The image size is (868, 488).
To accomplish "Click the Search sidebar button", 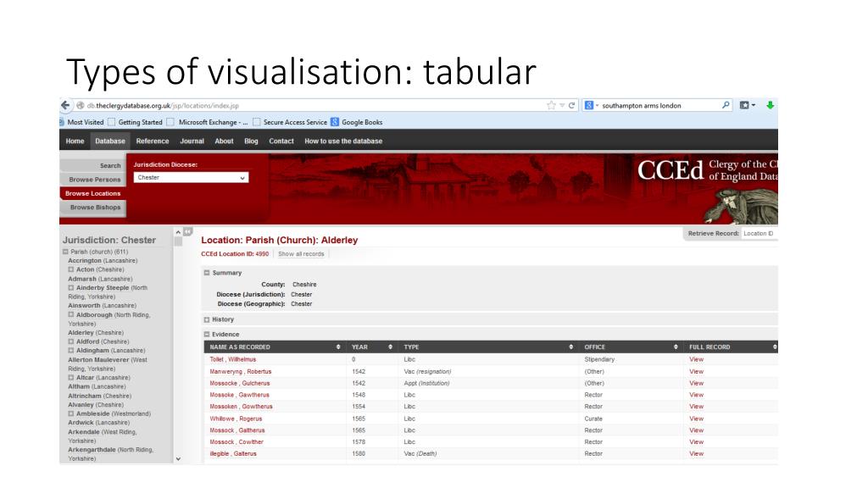I will [93, 165].
